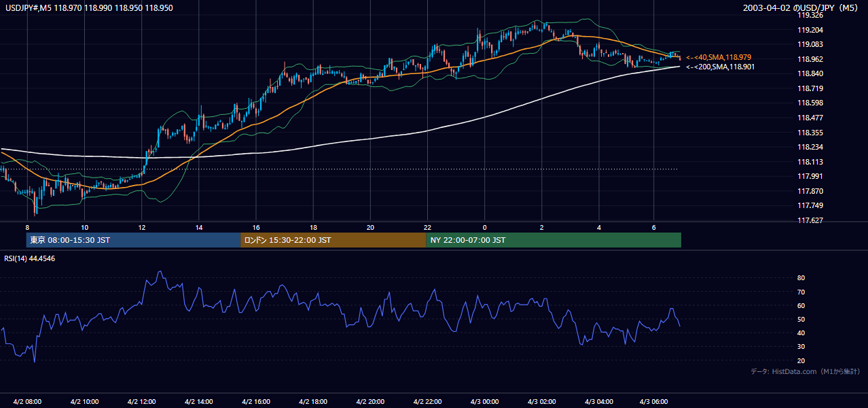Click price axis value 117.870
Image resolution: width=868 pixels, height=408 pixels.
click(810, 191)
